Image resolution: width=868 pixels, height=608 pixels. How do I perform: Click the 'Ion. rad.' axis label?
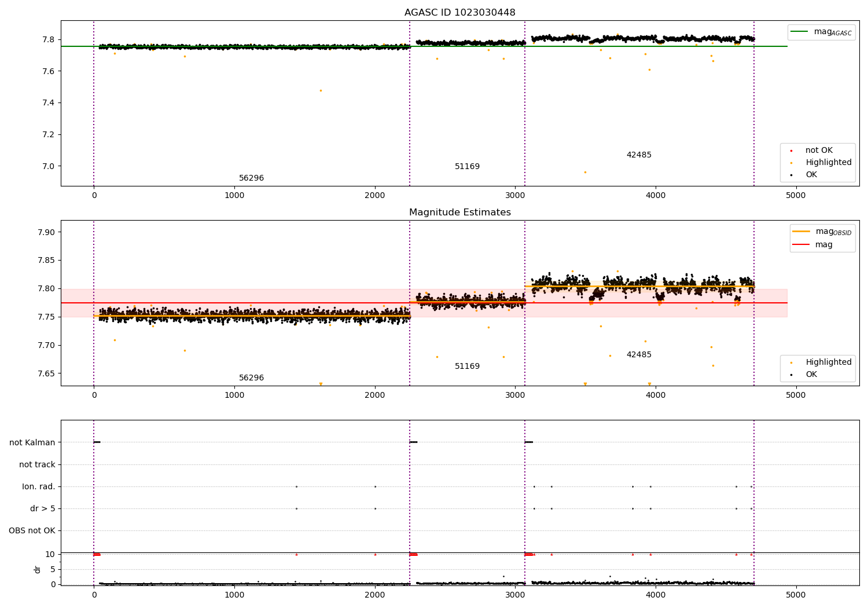click(39, 487)
